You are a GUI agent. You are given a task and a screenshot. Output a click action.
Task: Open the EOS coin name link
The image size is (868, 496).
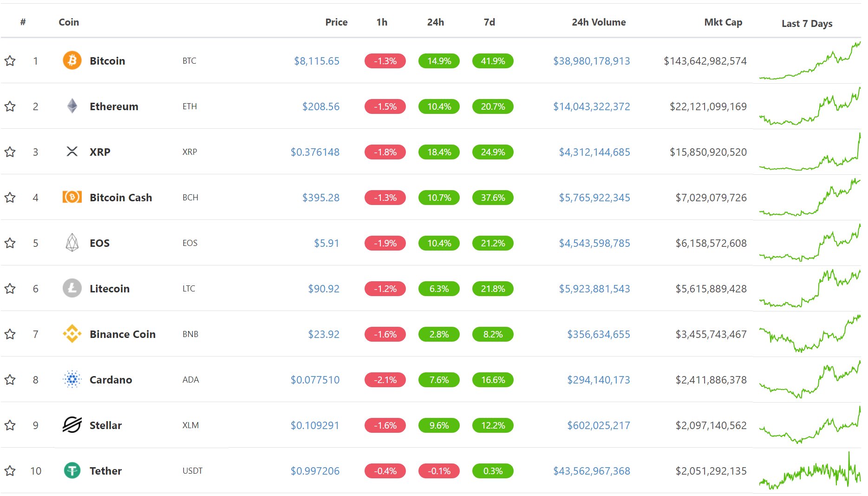[99, 243]
